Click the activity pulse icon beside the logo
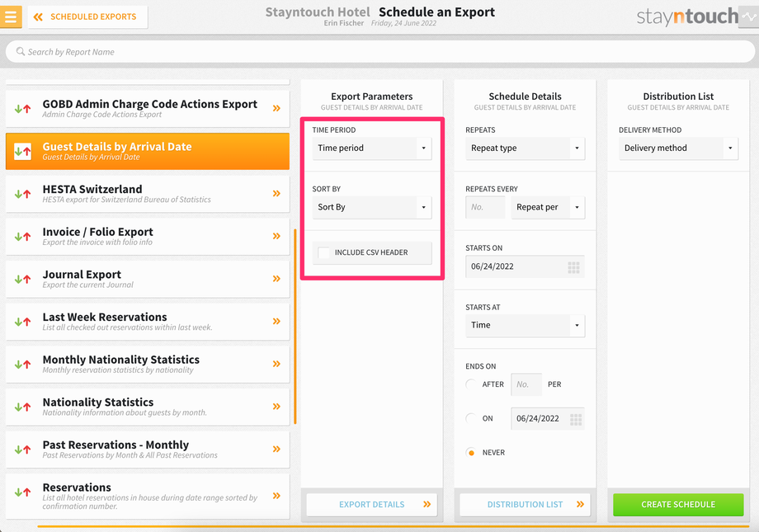Screen dimensions: 759x532 coord(749,17)
